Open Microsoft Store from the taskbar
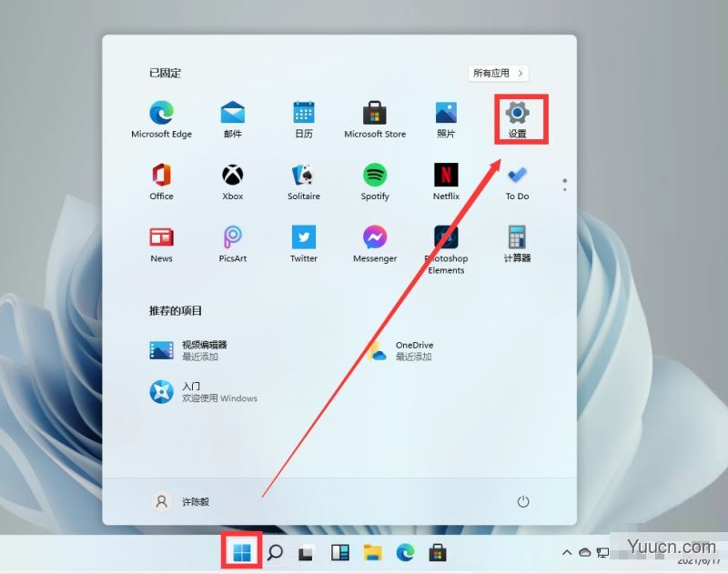 [438, 552]
